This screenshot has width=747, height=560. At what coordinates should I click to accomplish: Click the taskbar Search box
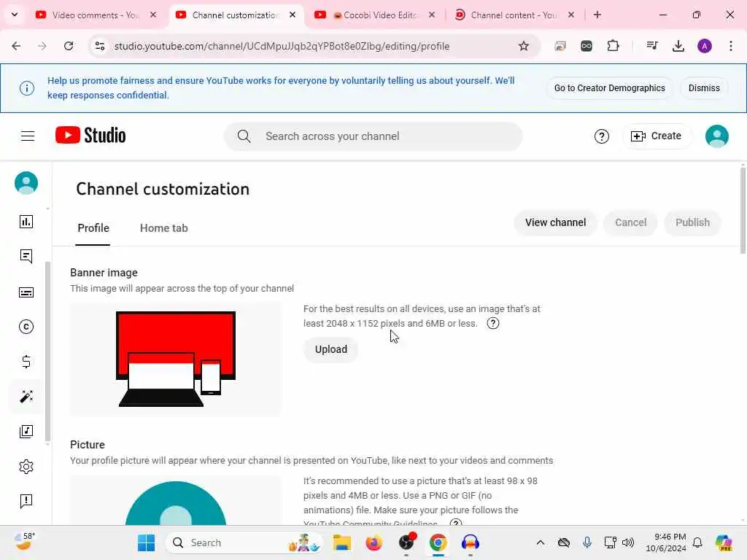pos(244,542)
